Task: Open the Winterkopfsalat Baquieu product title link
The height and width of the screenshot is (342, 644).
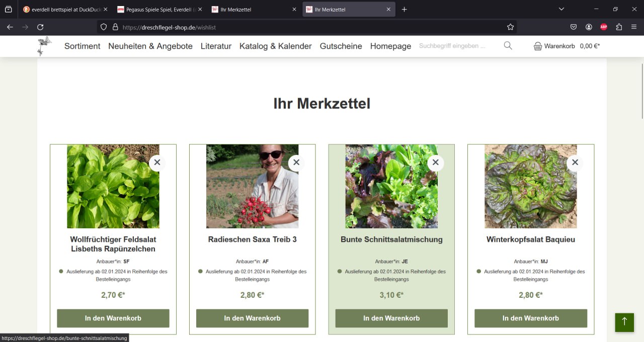Action: [x=530, y=239]
